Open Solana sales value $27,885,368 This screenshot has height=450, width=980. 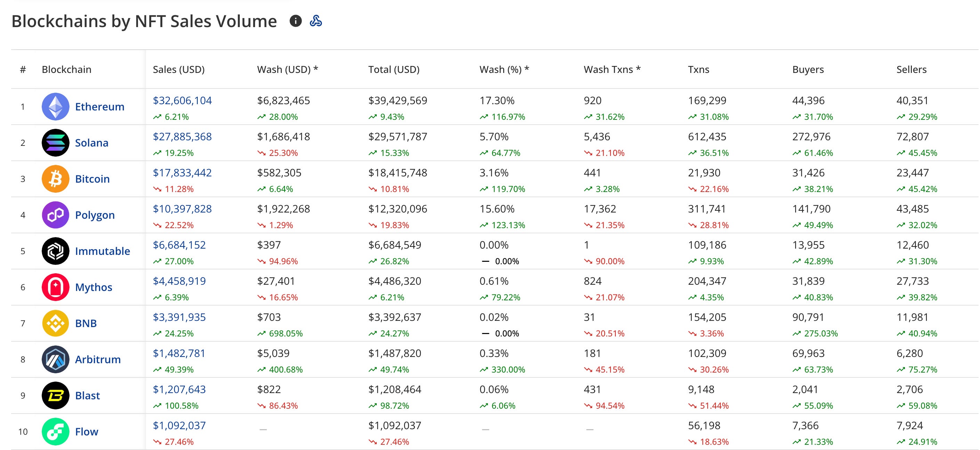click(x=182, y=136)
